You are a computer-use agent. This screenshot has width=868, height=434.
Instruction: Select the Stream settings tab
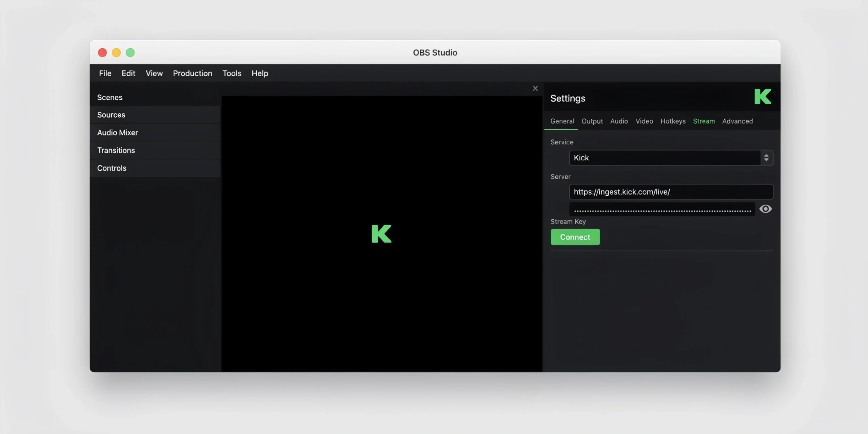[x=704, y=121]
